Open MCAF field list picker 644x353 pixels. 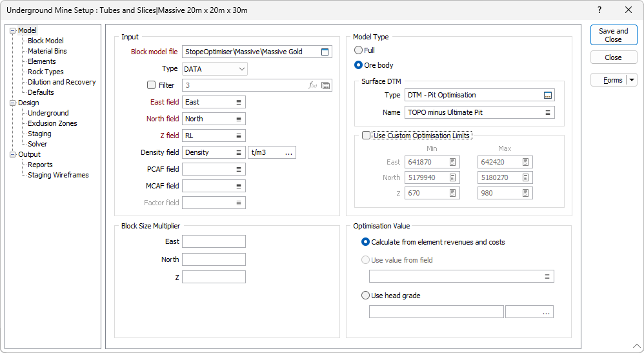(239, 186)
